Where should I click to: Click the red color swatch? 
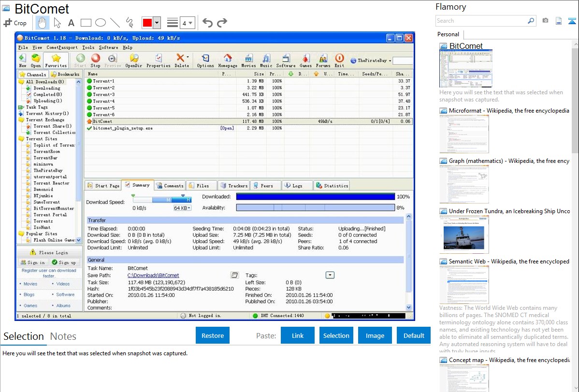[147, 23]
